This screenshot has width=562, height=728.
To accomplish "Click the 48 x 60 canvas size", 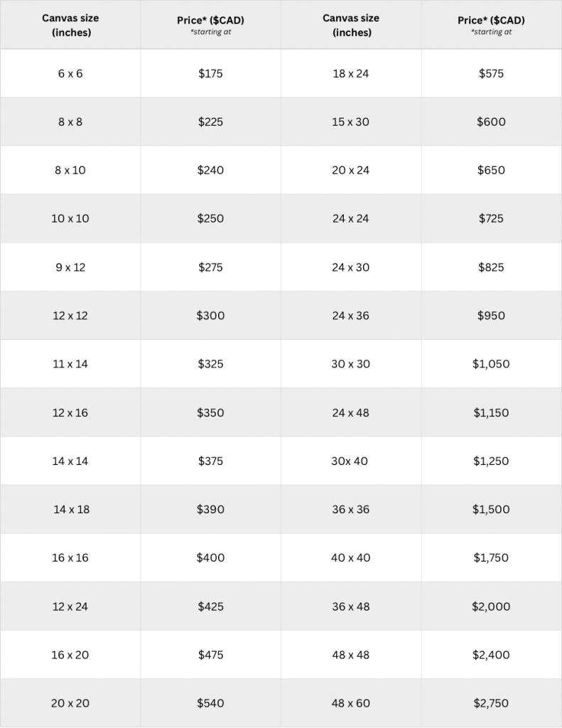I will click(351, 703).
